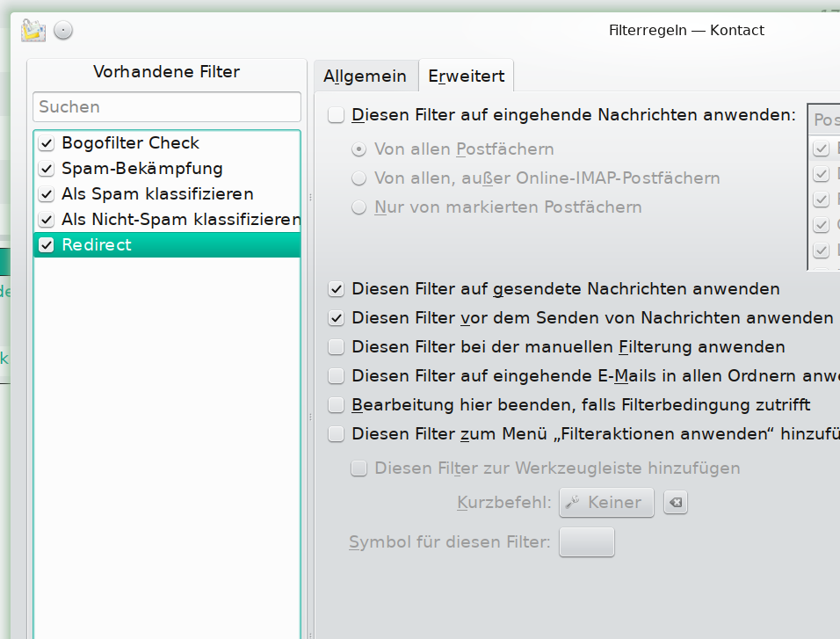Image resolution: width=840 pixels, height=639 pixels.
Task: Select Von allen Postfächern radio button
Action: click(358, 149)
